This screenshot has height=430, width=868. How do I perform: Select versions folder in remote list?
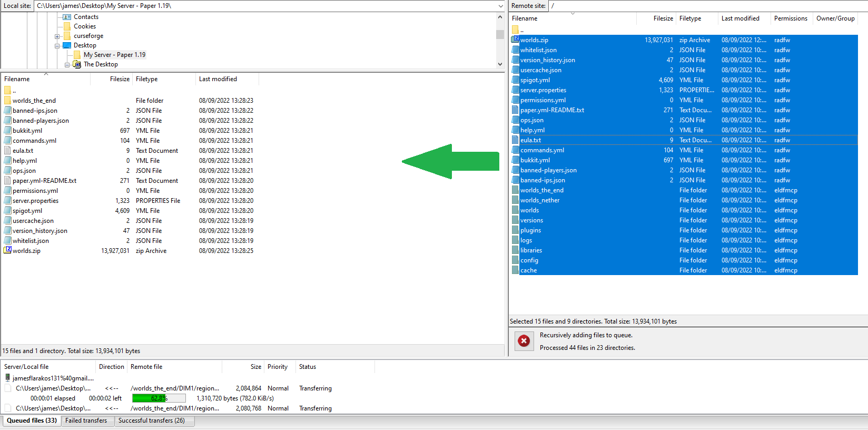tap(684, 220)
